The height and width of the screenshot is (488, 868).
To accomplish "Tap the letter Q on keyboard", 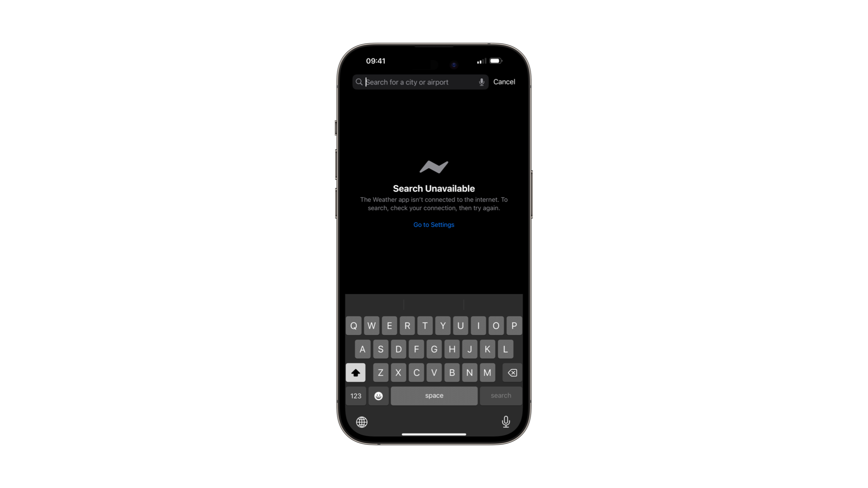I will [354, 325].
